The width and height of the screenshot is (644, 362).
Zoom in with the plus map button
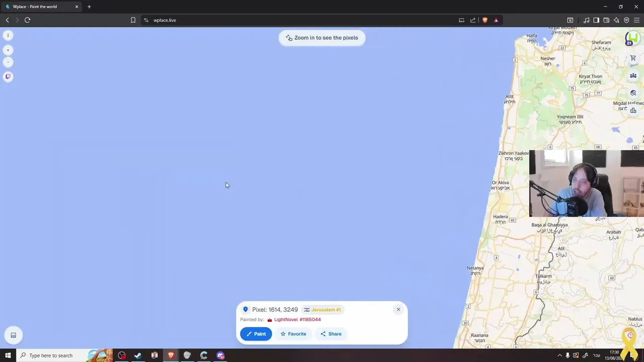tap(8, 50)
